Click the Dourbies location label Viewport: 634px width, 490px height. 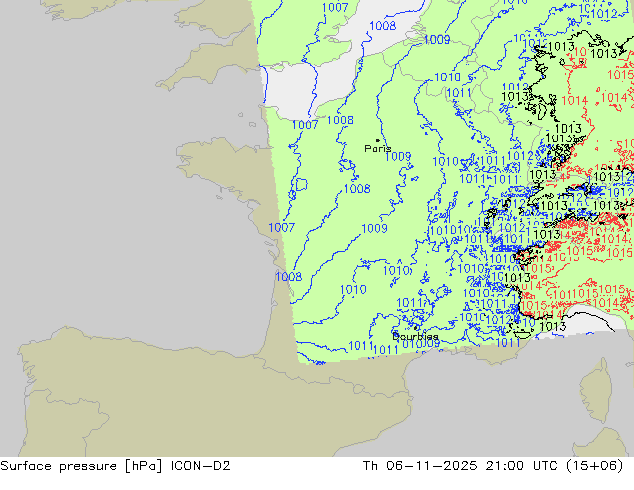(x=415, y=336)
